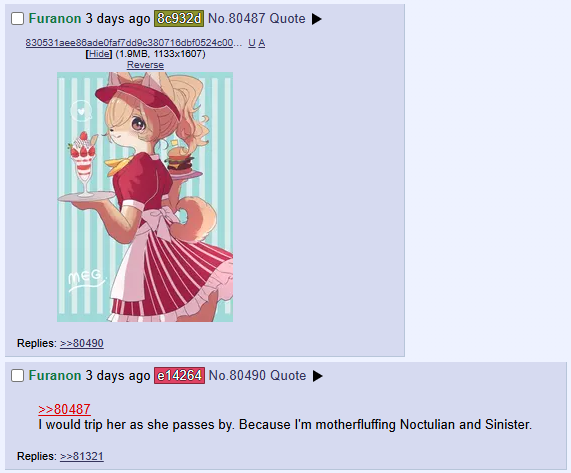Open the arrow menu for post 80487
The height and width of the screenshot is (473, 571).
(317, 19)
